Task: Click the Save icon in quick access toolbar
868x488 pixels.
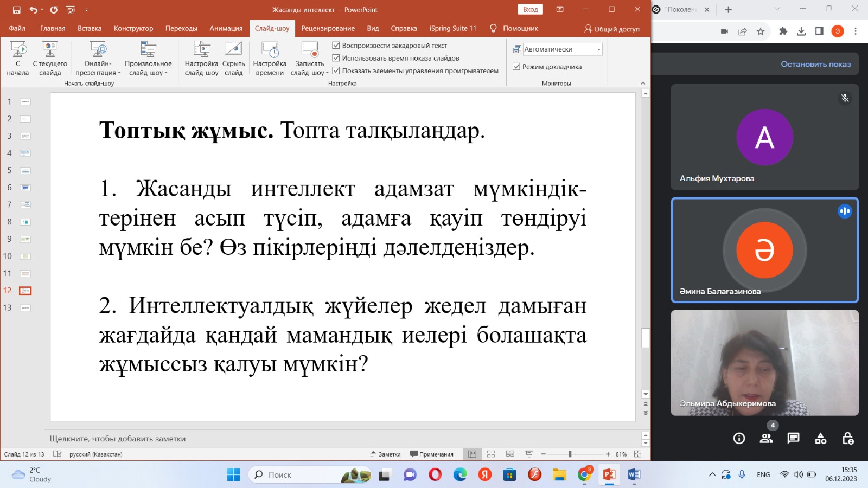Action: pos(16,10)
